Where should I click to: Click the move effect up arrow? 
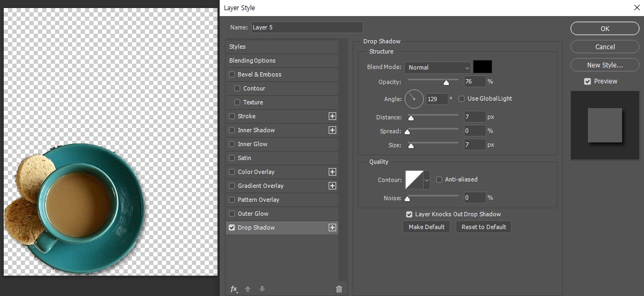pyautogui.click(x=248, y=289)
